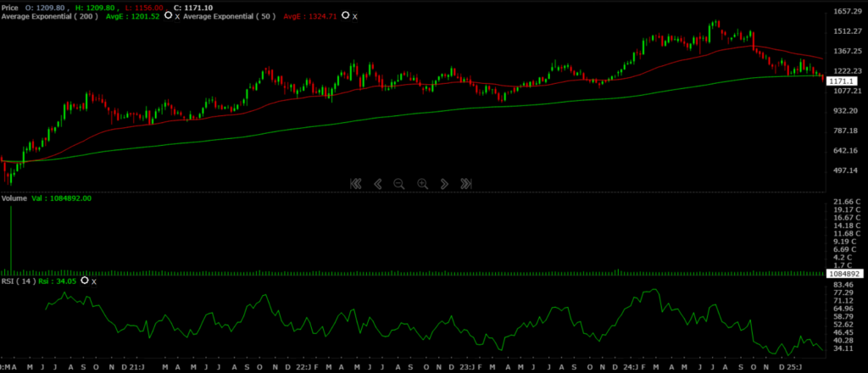
Task: Zoom in the chart with magnifier plus
Action: coord(423,184)
